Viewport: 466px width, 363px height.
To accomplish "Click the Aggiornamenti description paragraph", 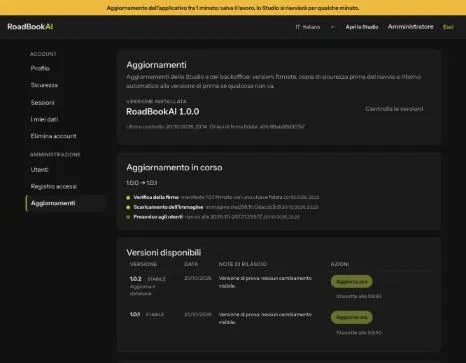I will pos(273,81).
